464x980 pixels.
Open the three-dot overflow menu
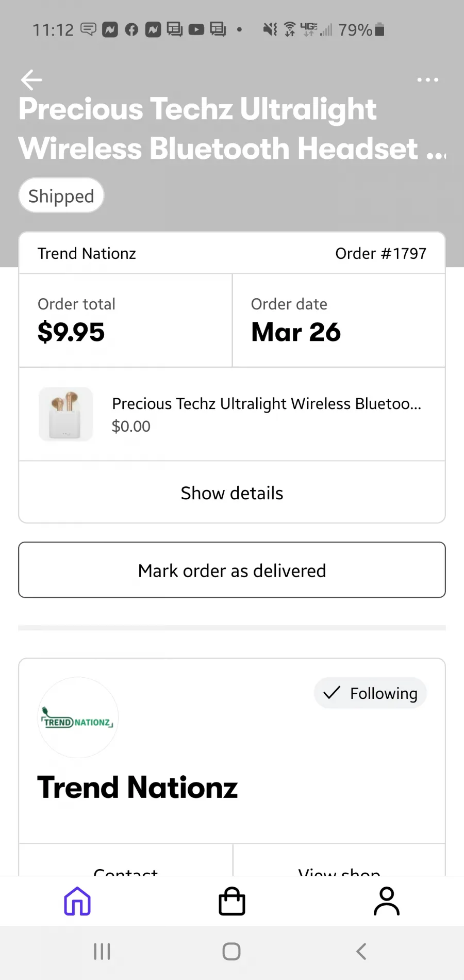click(x=427, y=80)
